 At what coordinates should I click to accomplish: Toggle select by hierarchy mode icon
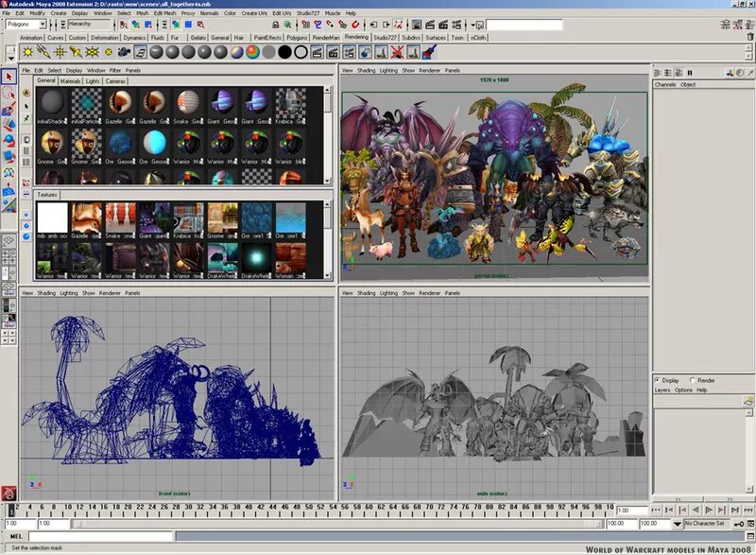pos(124,24)
